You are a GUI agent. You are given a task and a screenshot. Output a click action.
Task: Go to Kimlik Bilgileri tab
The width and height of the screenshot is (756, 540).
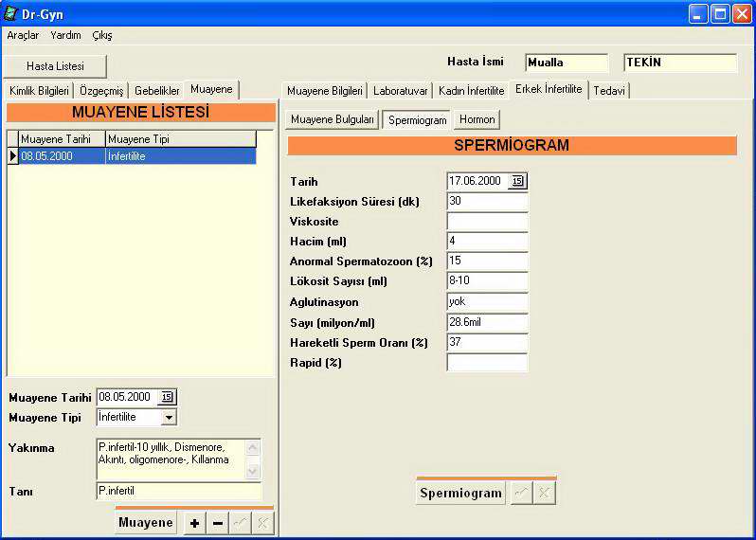point(39,90)
